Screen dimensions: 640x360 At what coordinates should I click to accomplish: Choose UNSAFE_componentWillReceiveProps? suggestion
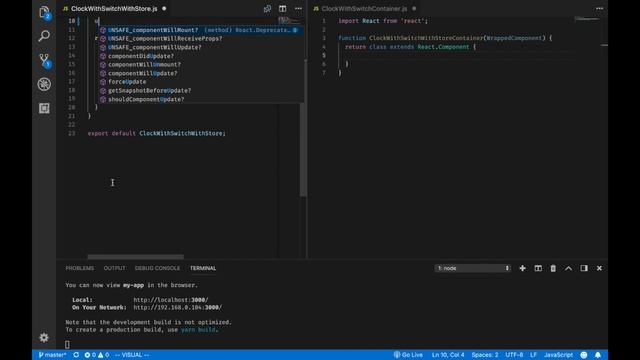[x=200, y=39]
